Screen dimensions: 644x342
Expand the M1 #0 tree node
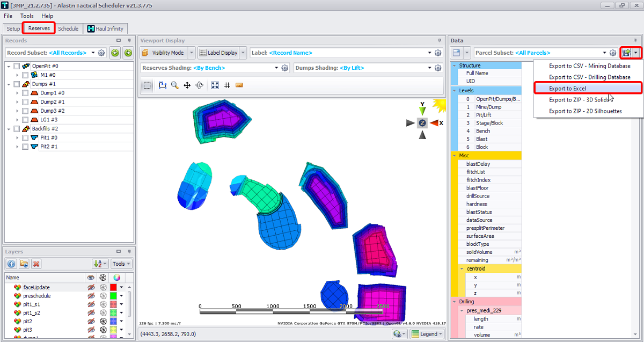(17, 75)
